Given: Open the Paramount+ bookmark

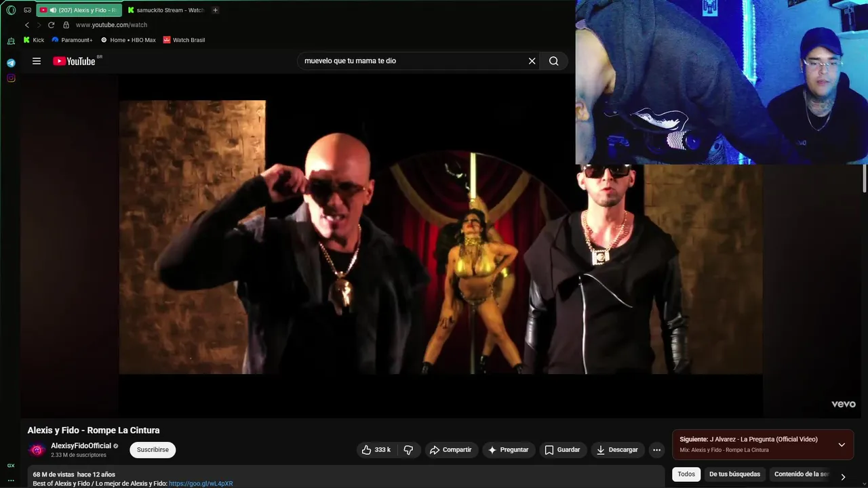Looking at the screenshot, I should [72, 40].
